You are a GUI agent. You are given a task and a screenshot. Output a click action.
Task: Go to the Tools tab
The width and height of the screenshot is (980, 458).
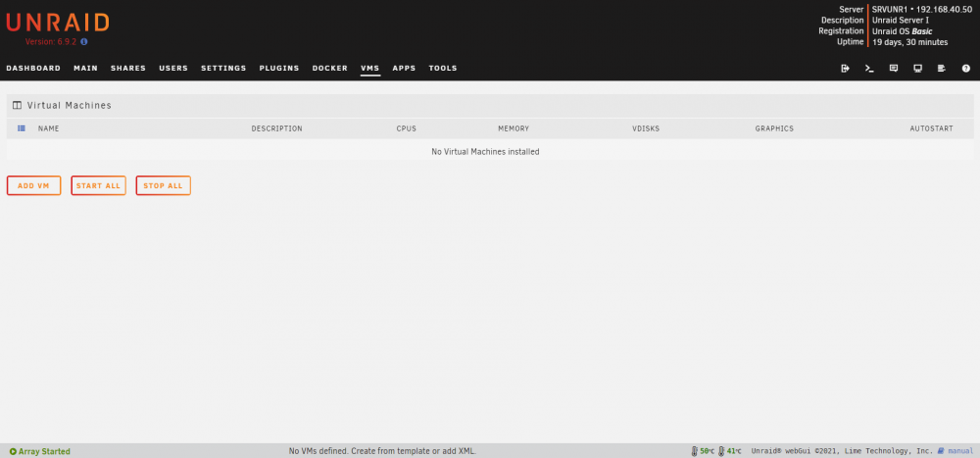(x=443, y=69)
